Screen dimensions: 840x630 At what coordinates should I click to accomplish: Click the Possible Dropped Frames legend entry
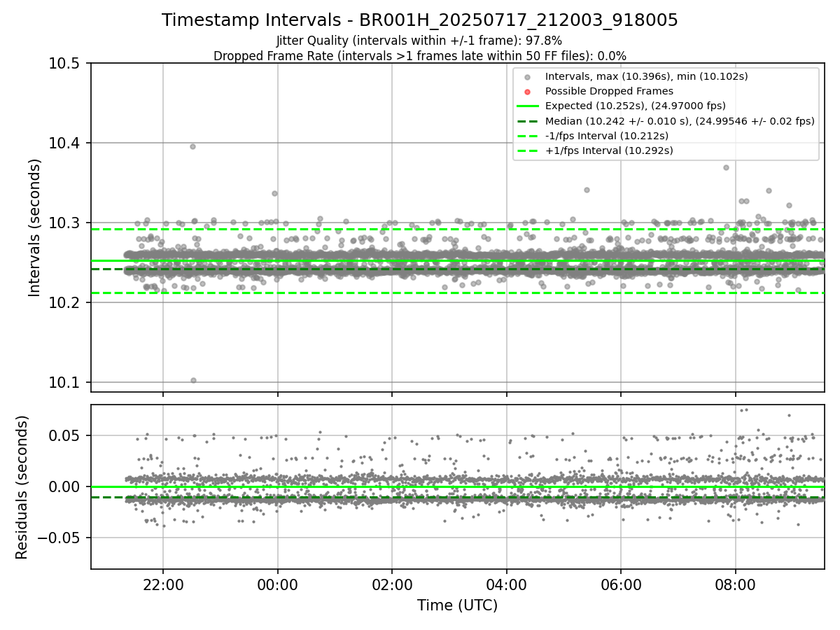click(609, 91)
